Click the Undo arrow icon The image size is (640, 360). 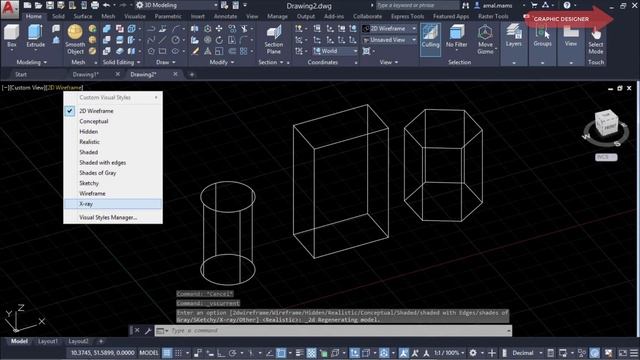click(x=107, y=5)
